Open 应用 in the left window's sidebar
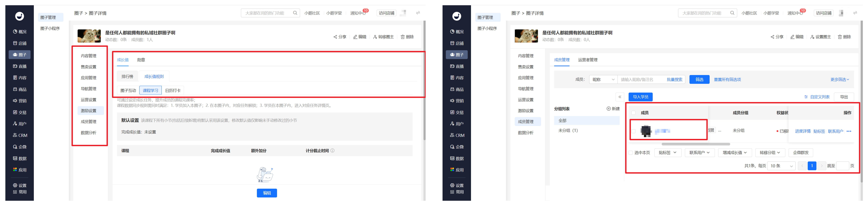Screen dimensions: 868x206 [20, 170]
